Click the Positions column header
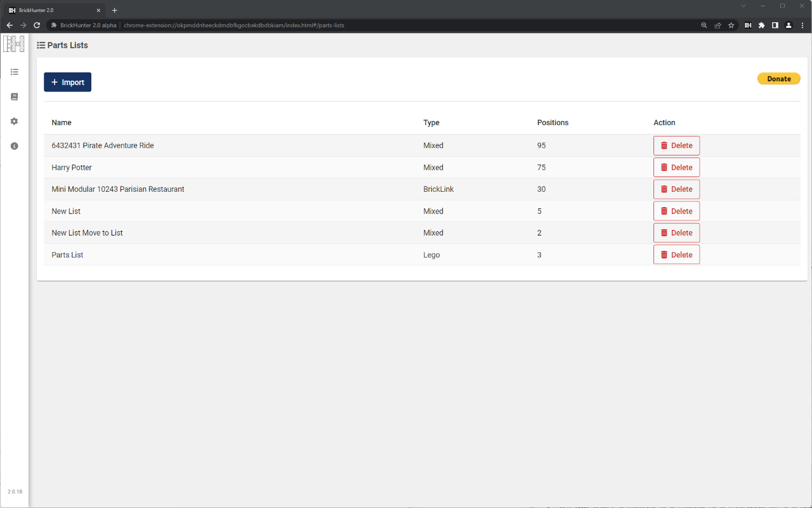 pos(553,123)
